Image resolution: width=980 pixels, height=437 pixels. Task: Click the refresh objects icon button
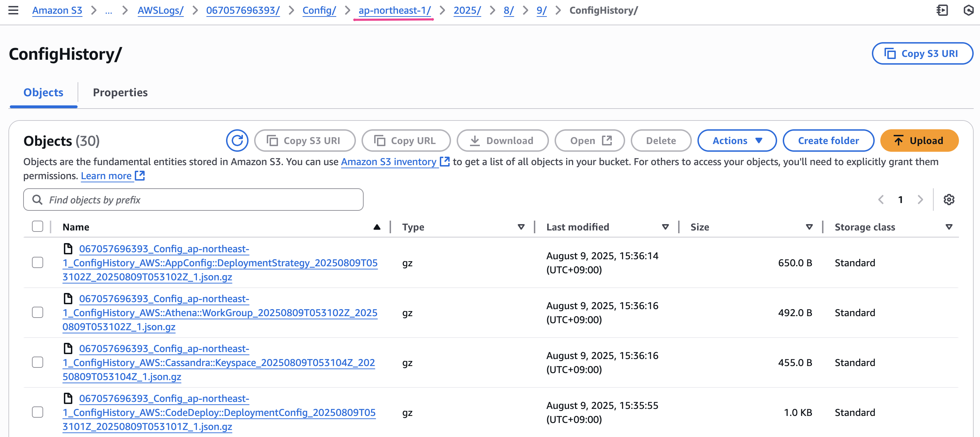point(237,141)
